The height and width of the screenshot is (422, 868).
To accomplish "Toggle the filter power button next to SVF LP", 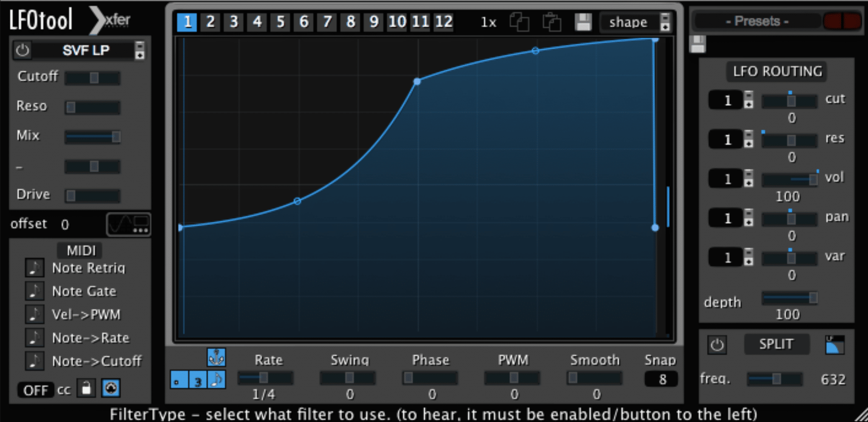I will (x=23, y=51).
